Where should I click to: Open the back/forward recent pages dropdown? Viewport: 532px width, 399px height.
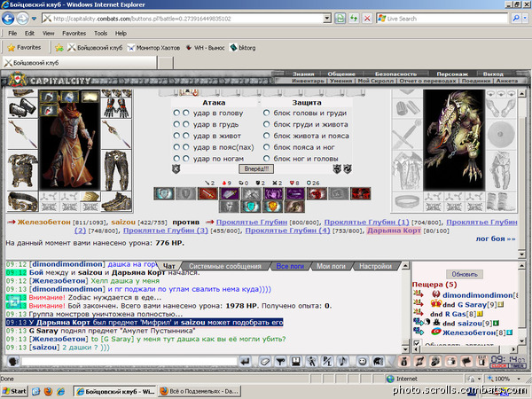click(x=34, y=19)
